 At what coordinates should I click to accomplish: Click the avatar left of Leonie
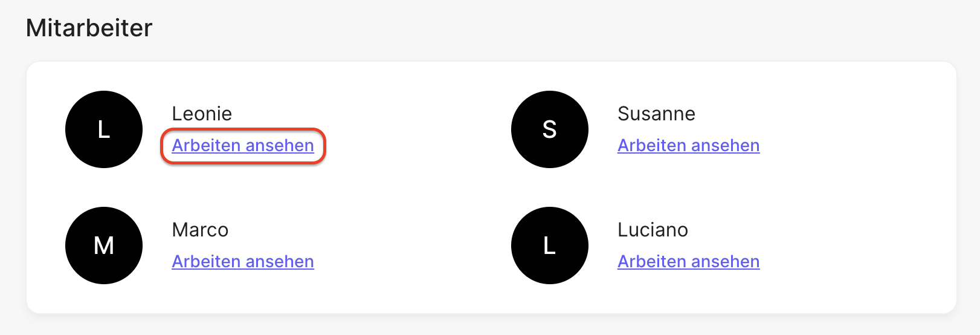tap(104, 129)
